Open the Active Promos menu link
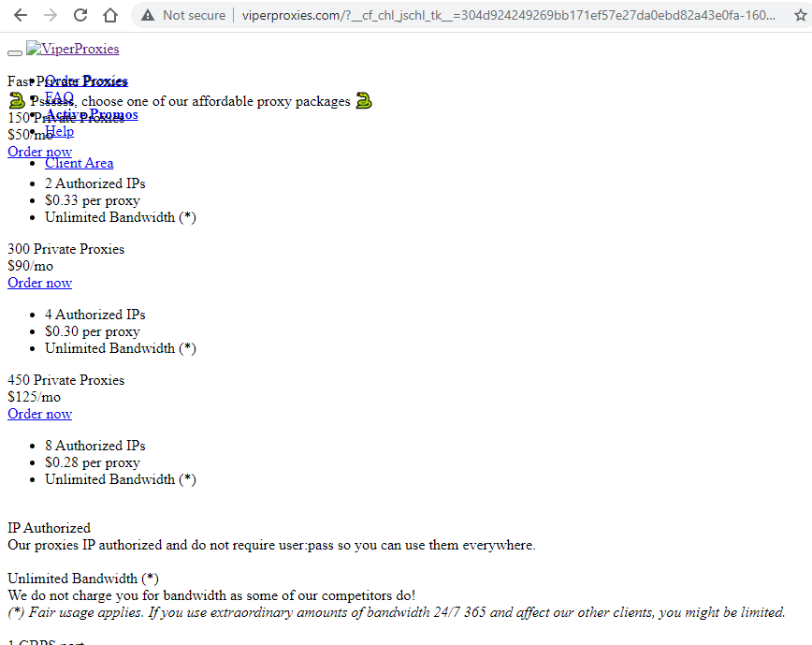Screen dimensions: 812x645 pyautogui.click(x=92, y=114)
